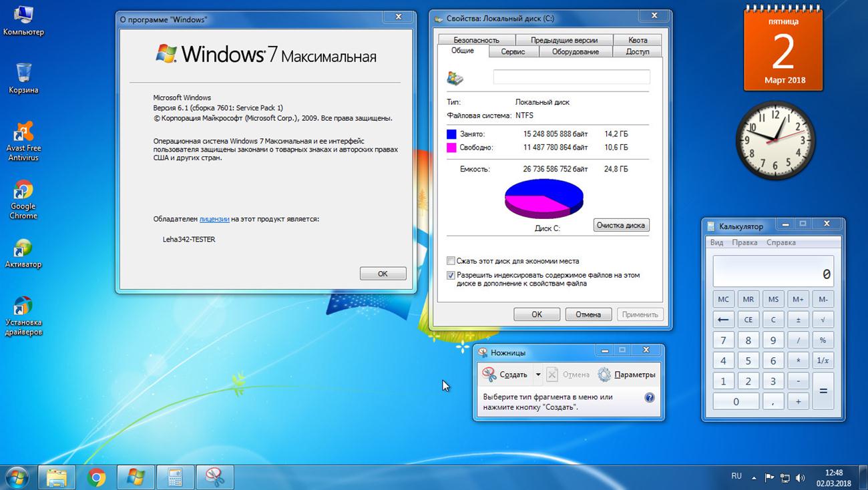
Task: Switch to the Оборудование tab
Action: click(x=576, y=51)
